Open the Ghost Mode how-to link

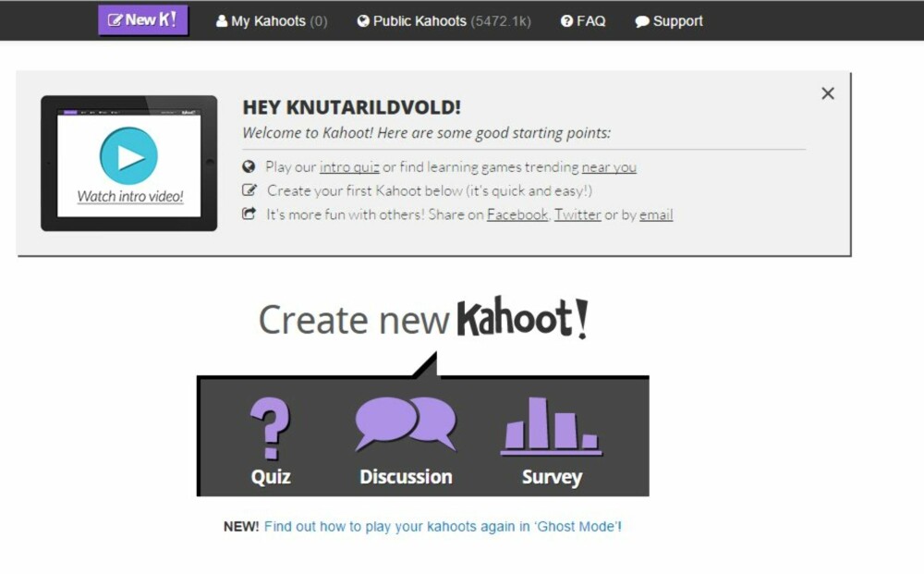(443, 526)
